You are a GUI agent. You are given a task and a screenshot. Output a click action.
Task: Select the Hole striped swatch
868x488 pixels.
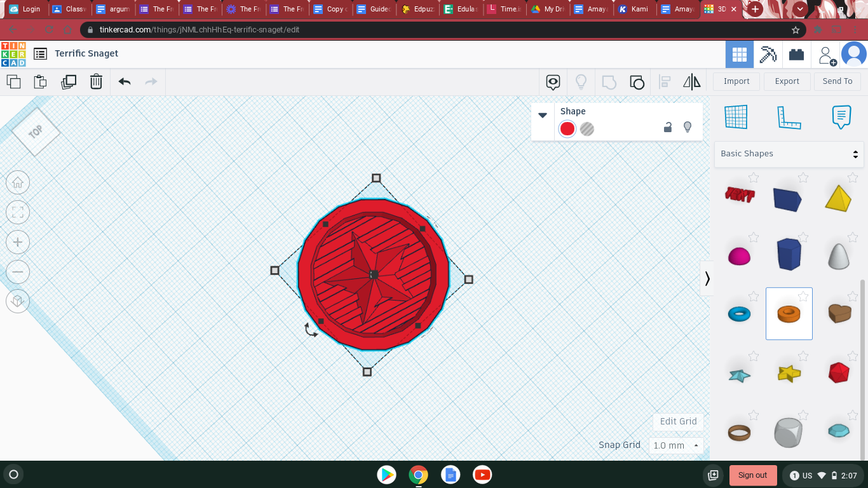coord(587,129)
